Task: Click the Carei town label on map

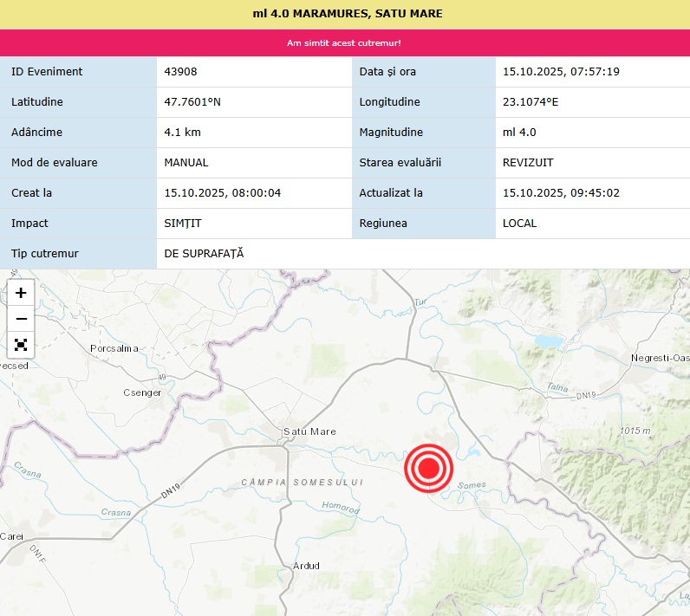Action: click(x=12, y=536)
